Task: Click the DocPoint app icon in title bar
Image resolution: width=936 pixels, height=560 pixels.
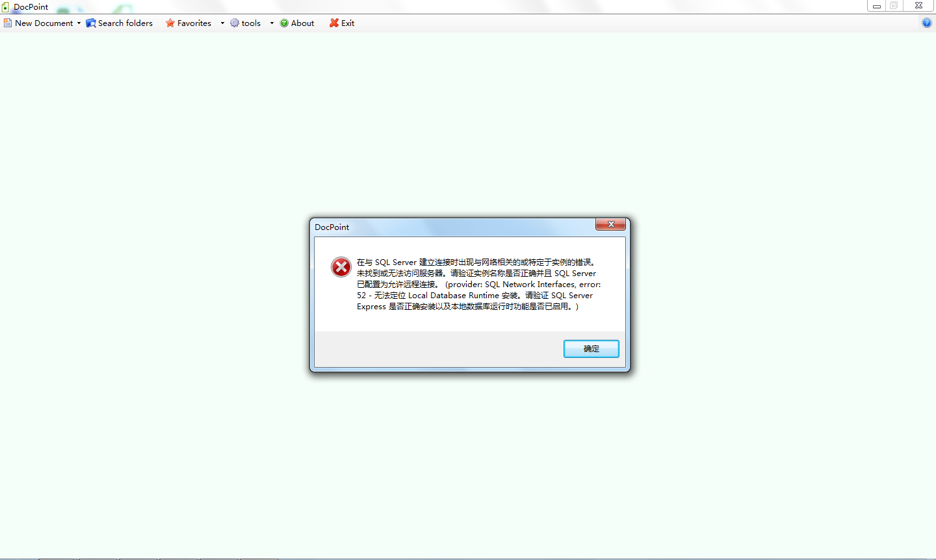Action: [x=5, y=7]
